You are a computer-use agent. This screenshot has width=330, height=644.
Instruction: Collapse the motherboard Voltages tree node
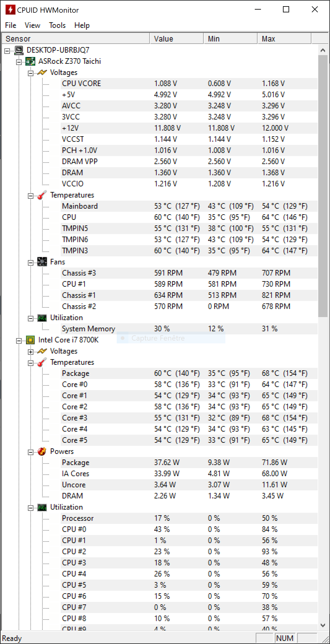(x=31, y=73)
